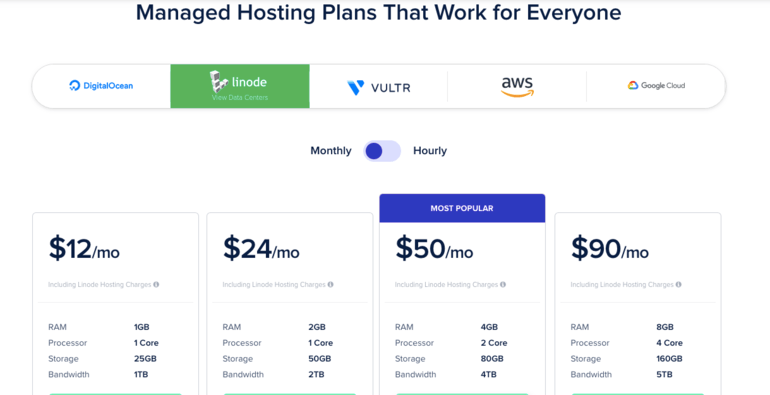This screenshot has width=770, height=395.
Task: Select the Monthly billing label
Action: [x=331, y=151]
